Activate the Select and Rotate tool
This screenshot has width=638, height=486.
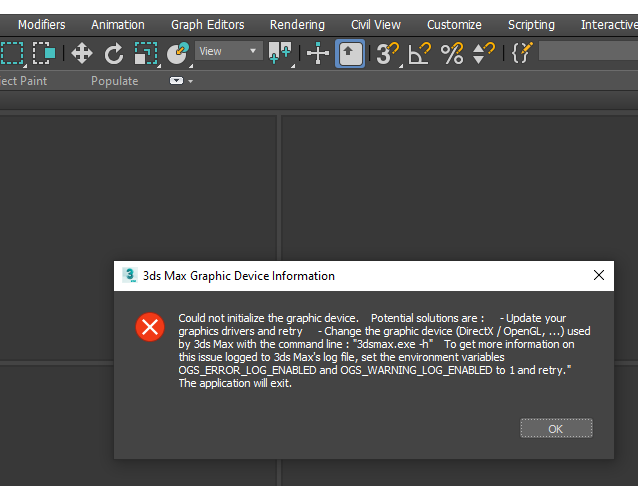coord(114,53)
